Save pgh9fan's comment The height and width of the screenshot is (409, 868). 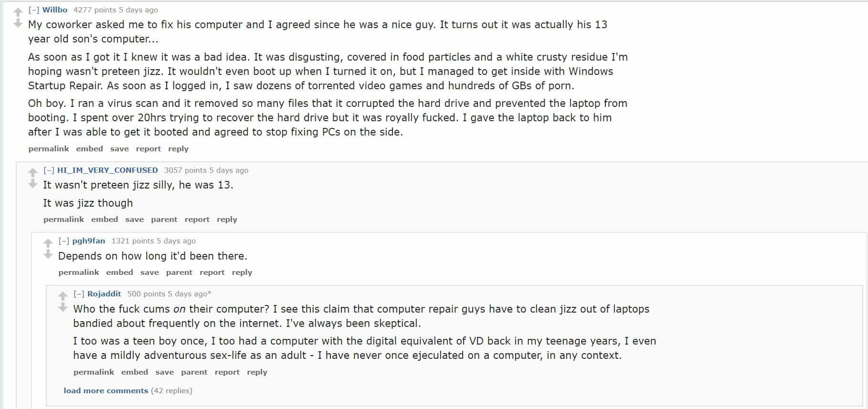pos(150,272)
